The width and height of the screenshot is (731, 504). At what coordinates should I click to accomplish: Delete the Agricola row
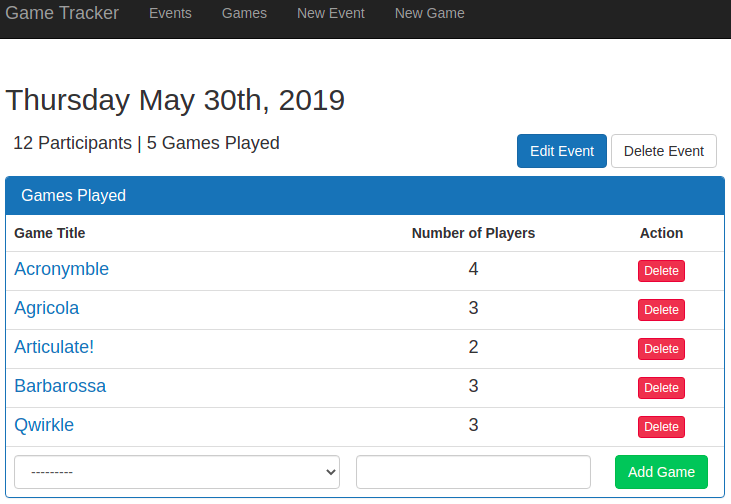pos(661,310)
